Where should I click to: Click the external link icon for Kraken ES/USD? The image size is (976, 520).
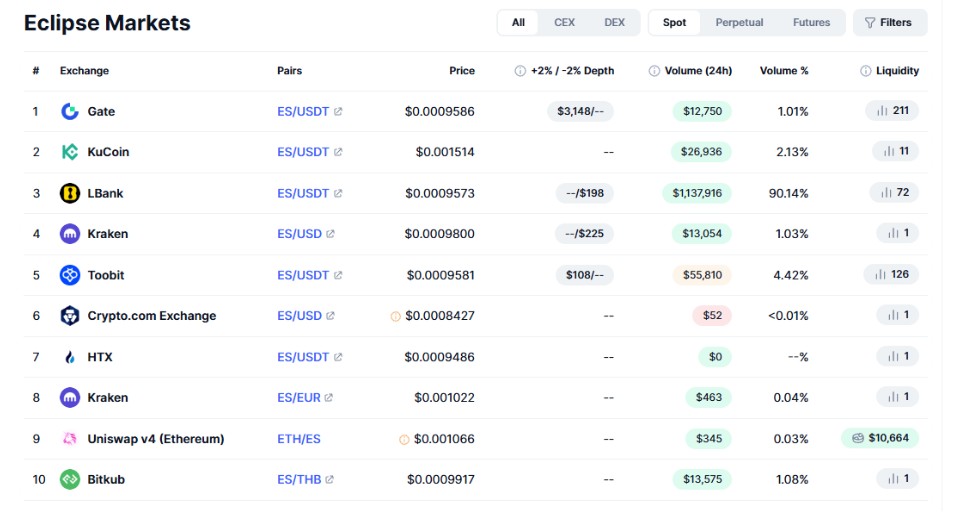[331, 234]
